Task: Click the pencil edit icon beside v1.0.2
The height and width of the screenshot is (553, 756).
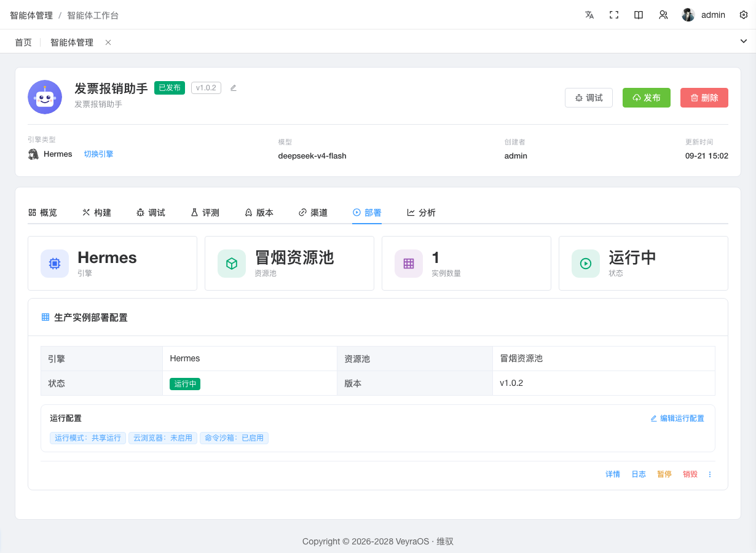Action: point(233,88)
